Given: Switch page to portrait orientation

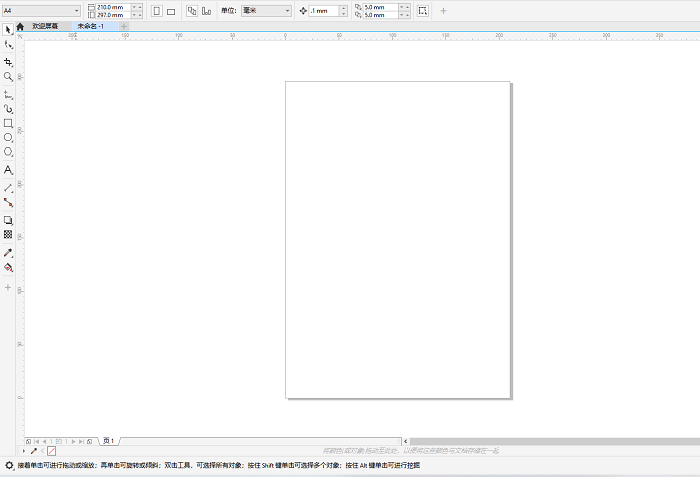Looking at the screenshot, I should click(156, 11).
